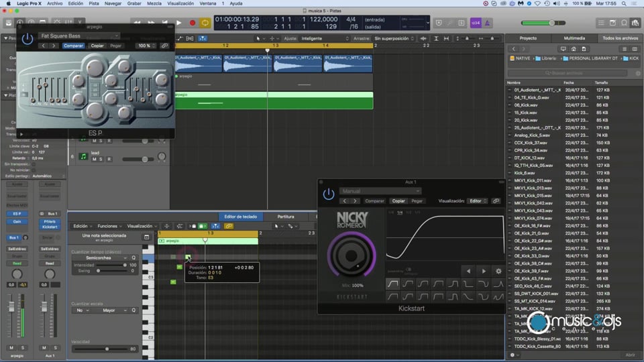Start playback with the Play transport button
This screenshot has width=644, height=362.
pyautogui.click(x=178, y=23)
